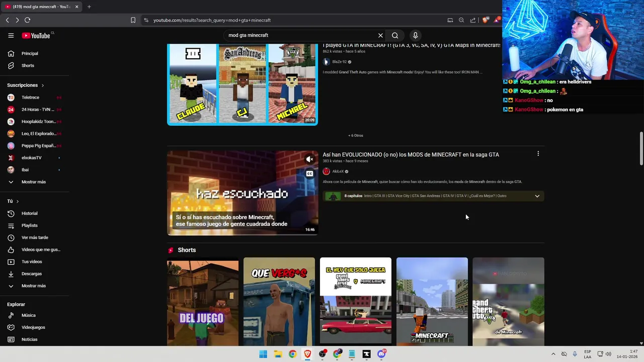Expand the Suscripciones section arrow
Image resolution: width=644 pixels, height=362 pixels.
coord(43,85)
